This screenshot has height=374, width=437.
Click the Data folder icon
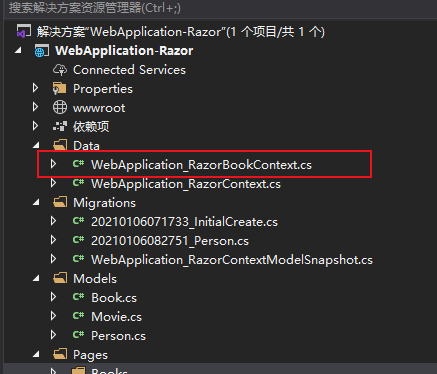[60, 145]
